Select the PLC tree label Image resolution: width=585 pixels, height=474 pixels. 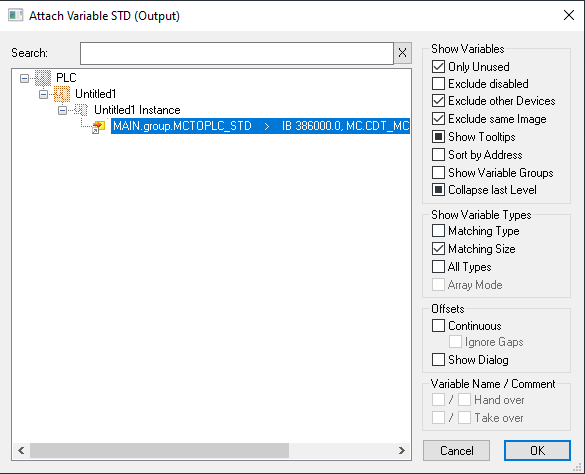point(66,78)
